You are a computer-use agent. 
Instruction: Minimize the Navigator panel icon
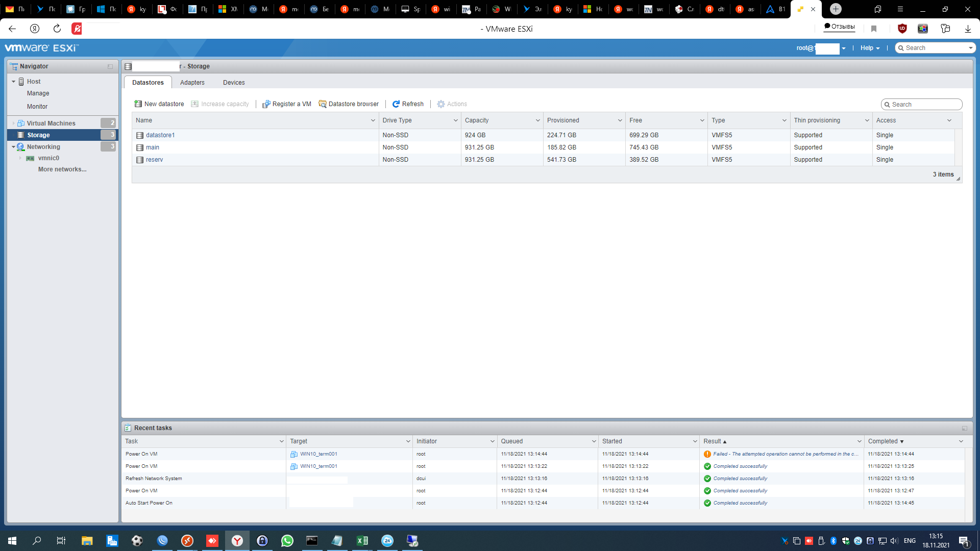click(110, 66)
